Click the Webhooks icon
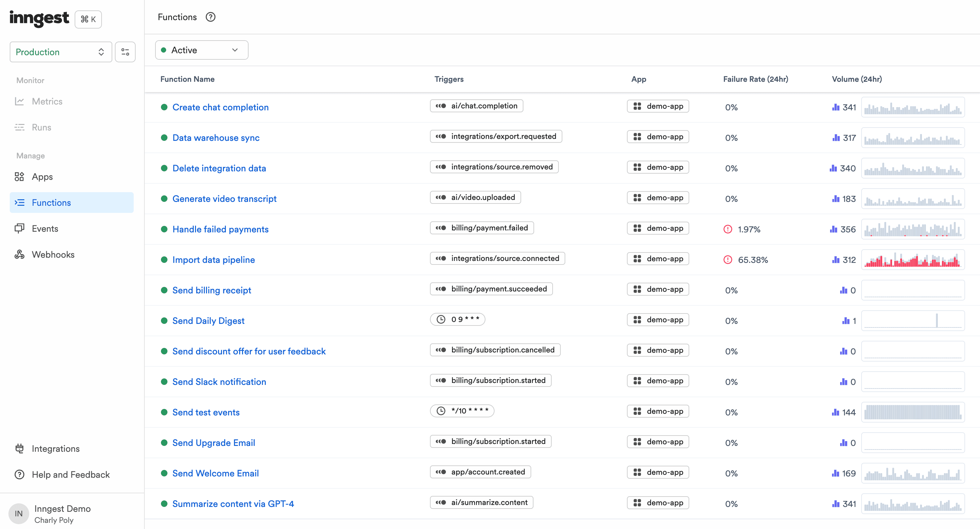Image resolution: width=980 pixels, height=529 pixels. tap(19, 254)
